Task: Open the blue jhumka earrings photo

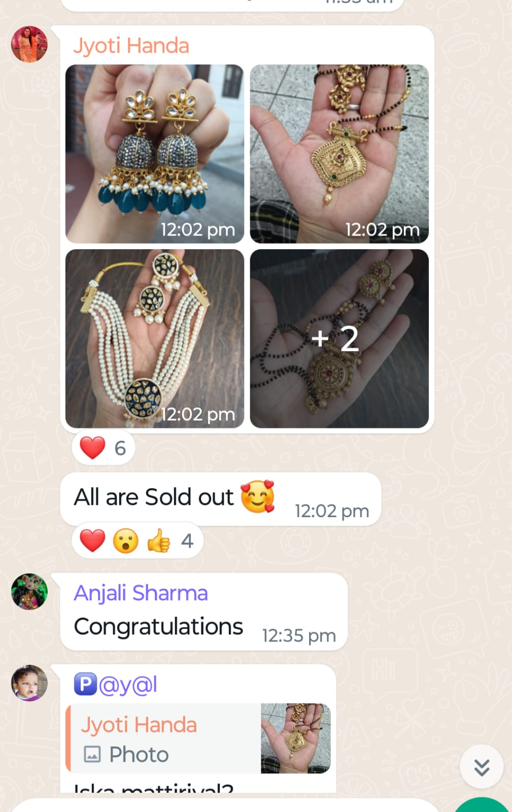Action: [155, 154]
